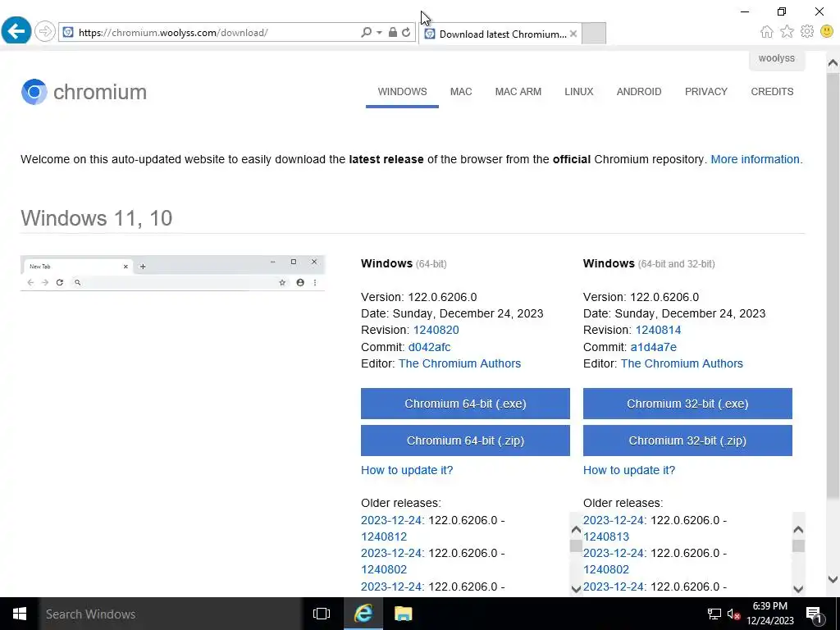Open 64-bit How to update it link

point(407,470)
